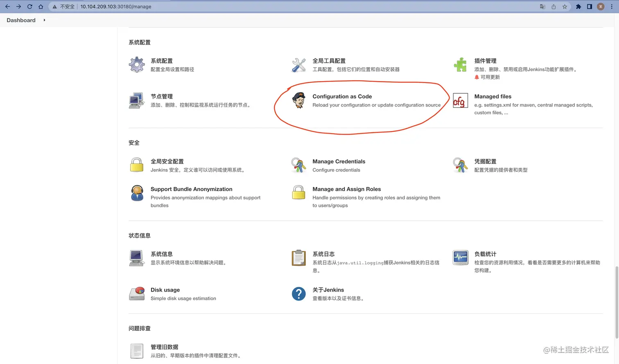The width and height of the screenshot is (619, 364).
Task: Open the 系统配置 link
Action: click(162, 61)
